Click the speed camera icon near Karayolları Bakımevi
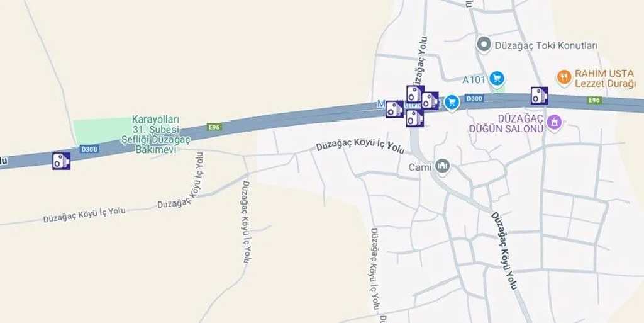Viewport: 644px width, 323px height. click(x=61, y=161)
